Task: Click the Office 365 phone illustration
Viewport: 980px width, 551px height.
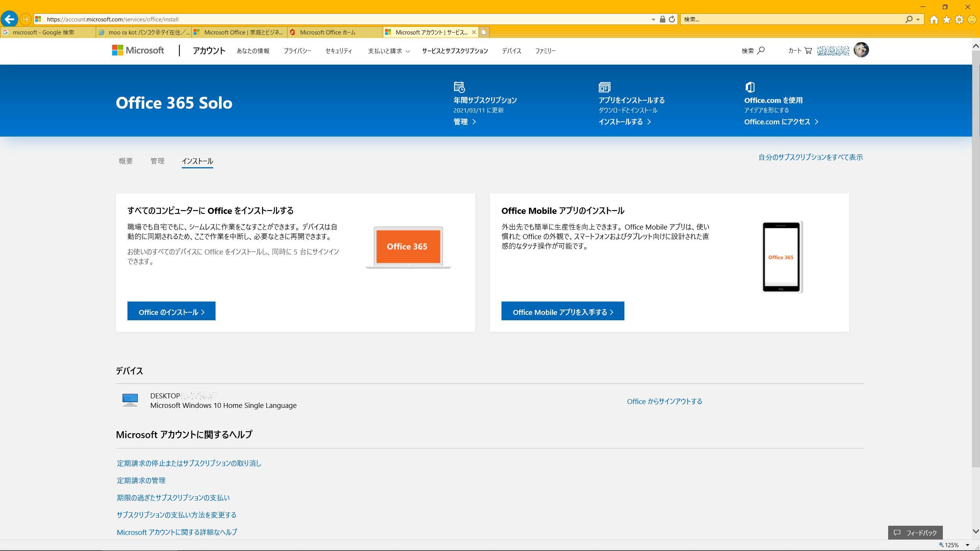Action: 782,257
